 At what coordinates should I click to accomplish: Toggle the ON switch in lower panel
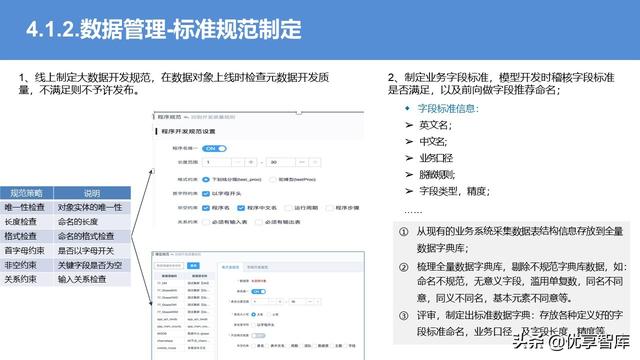click(x=259, y=291)
